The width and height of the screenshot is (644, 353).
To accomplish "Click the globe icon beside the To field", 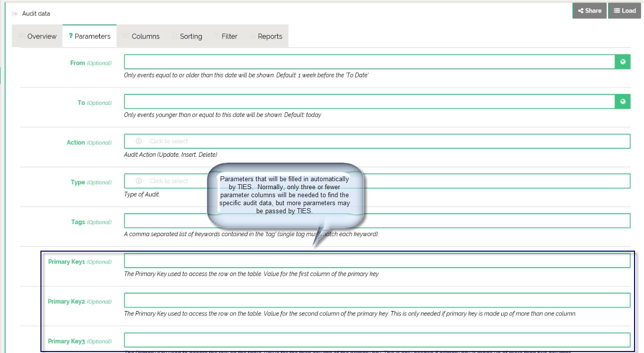I will (623, 102).
